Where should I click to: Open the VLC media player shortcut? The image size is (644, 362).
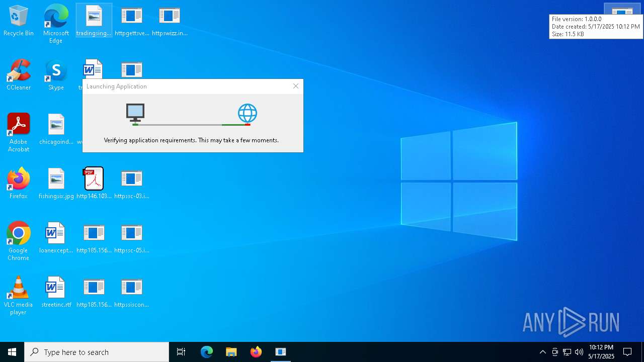19,296
